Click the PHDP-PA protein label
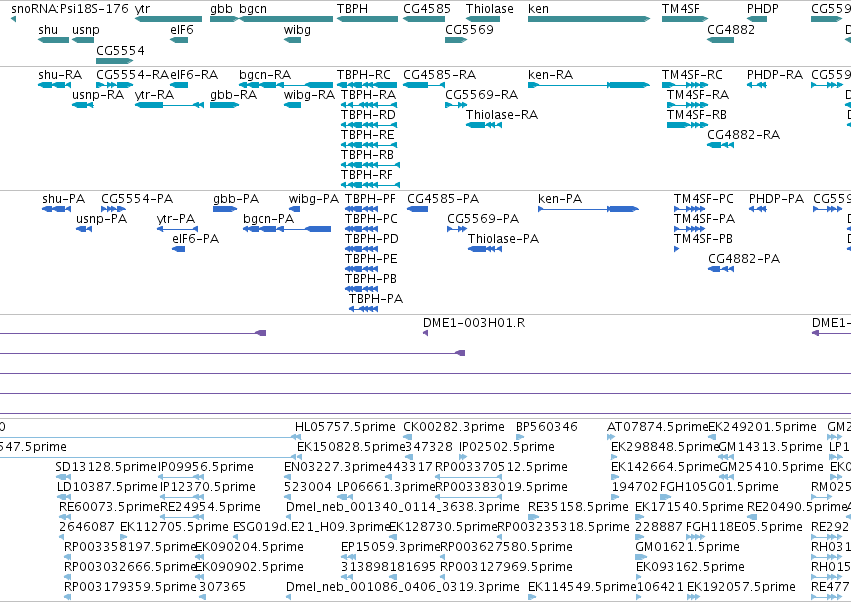 pyautogui.click(x=776, y=199)
